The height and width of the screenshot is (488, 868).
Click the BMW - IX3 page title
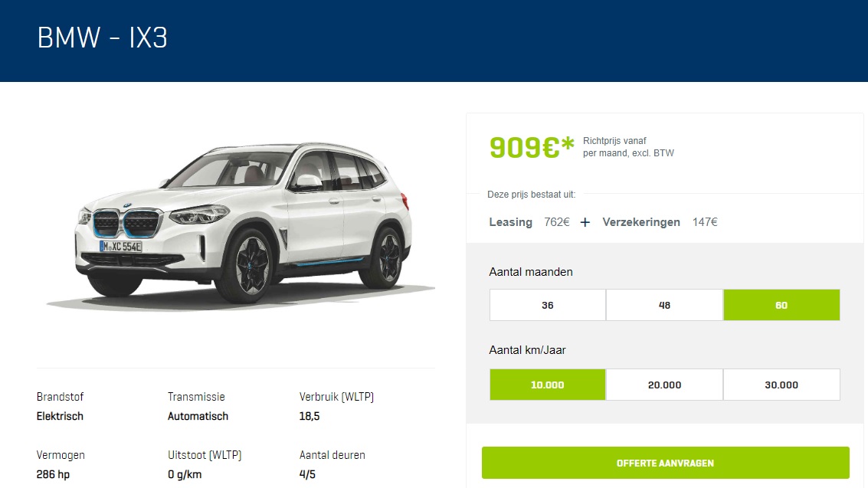click(x=103, y=38)
